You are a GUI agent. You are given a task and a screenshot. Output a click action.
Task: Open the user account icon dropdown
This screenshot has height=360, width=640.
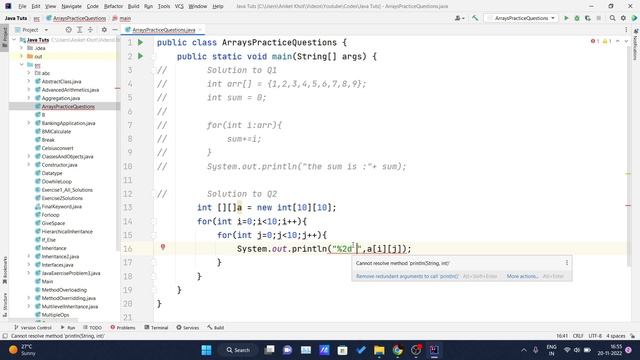pos(459,18)
